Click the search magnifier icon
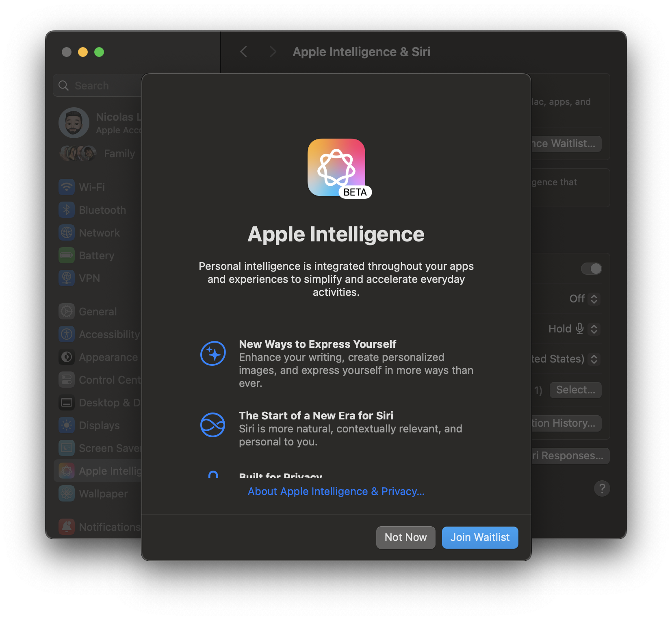This screenshot has width=672, height=621. (63, 85)
